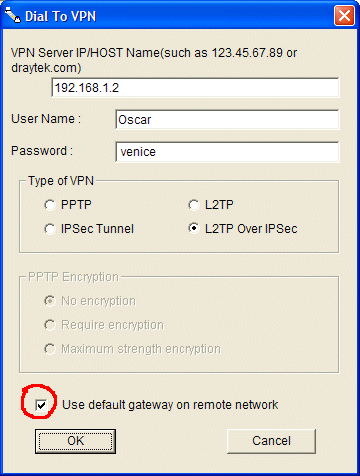The image size is (360, 476).
Task: Uncheck Use default gateway on remote network
Action: 41,405
